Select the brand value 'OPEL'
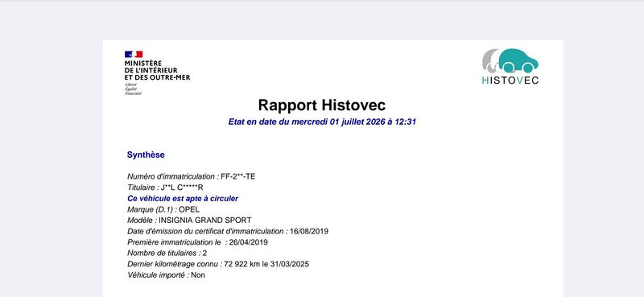This screenshot has width=644, height=297. [x=189, y=209]
